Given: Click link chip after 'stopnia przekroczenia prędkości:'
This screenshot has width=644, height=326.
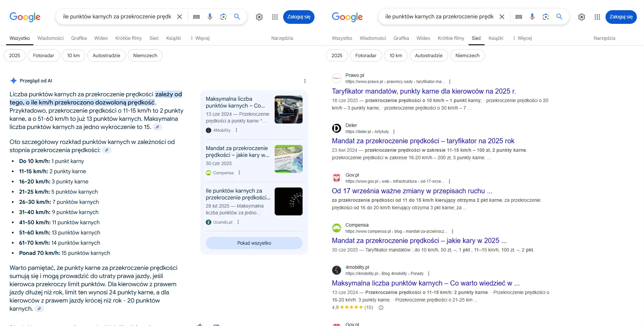Looking at the screenshot, I should point(107,150).
